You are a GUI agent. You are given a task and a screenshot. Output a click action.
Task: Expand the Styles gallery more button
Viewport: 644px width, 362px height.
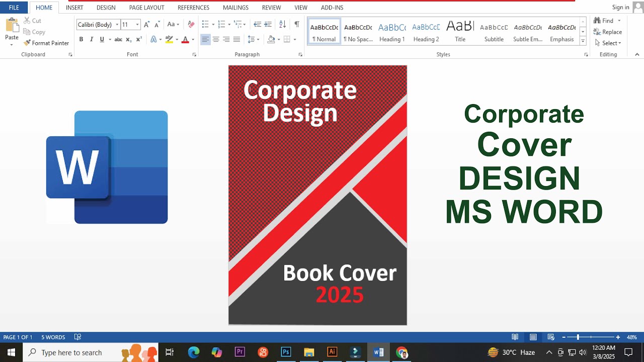point(583,42)
